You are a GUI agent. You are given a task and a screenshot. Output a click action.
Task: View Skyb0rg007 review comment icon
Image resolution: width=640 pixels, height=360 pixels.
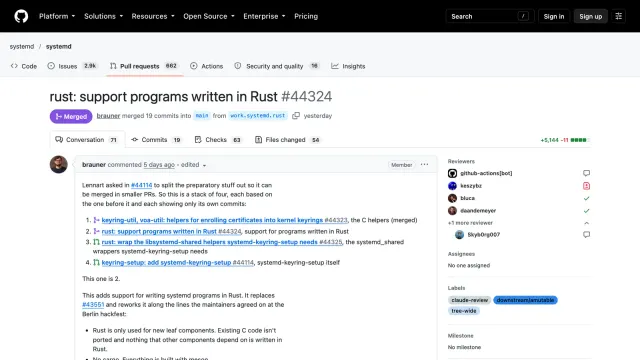[587, 235]
